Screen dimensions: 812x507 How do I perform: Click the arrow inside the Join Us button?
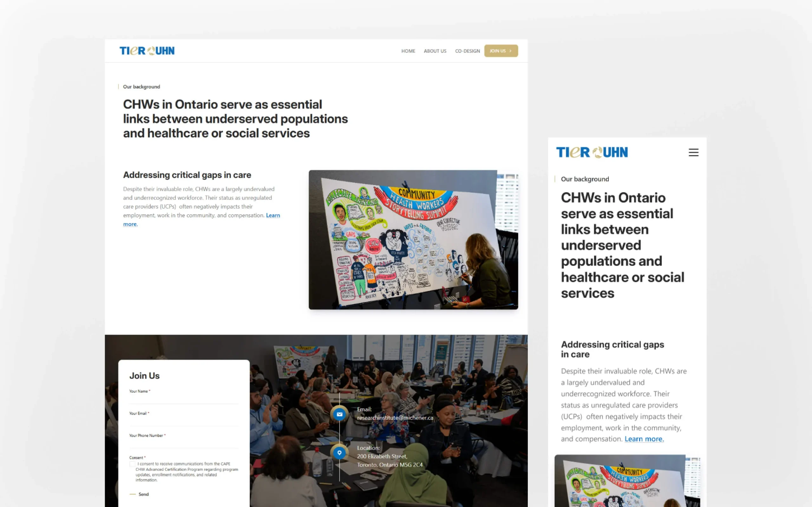tap(510, 51)
